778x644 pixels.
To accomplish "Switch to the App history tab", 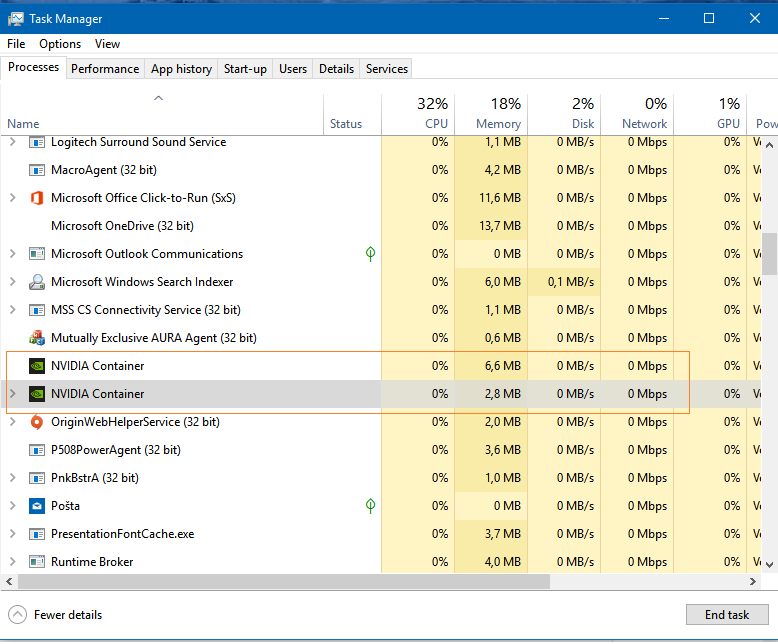I will [181, 69].
